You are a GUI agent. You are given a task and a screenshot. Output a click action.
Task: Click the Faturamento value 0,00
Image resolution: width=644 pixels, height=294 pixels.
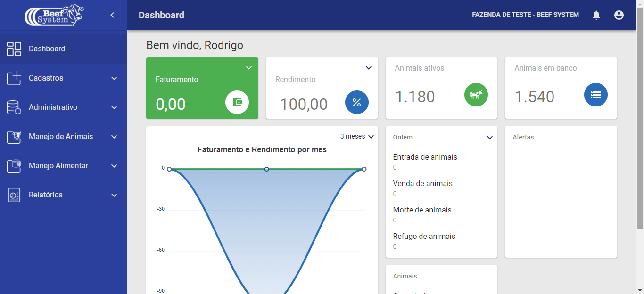coord(171,104)
